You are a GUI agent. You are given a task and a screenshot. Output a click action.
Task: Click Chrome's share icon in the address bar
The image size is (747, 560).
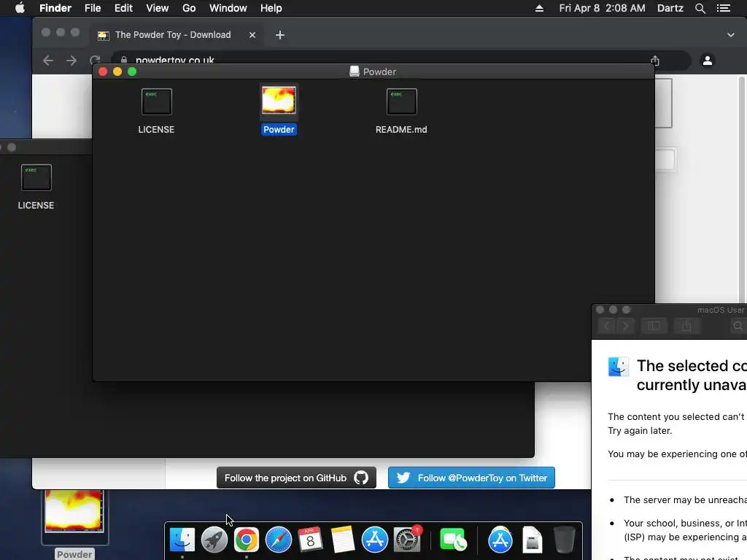tap(655, 61)
